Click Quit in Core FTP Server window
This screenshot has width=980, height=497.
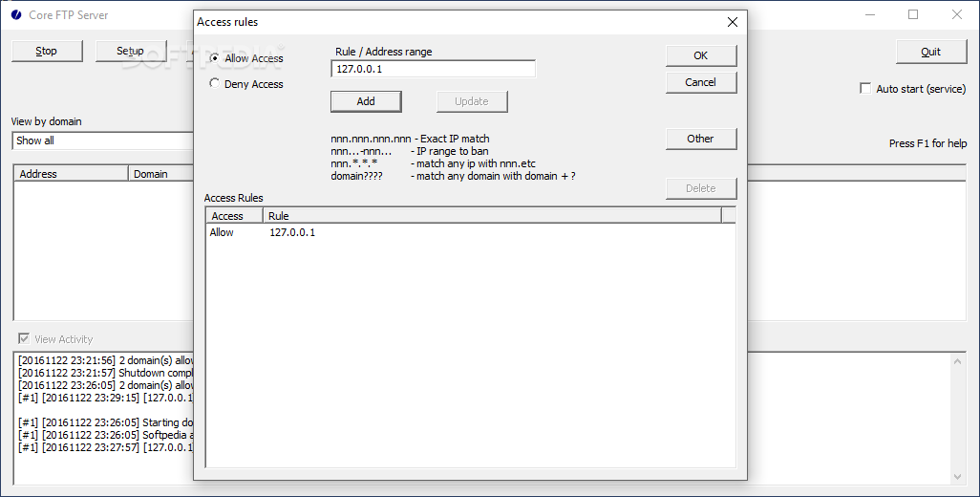coord(930,52)
